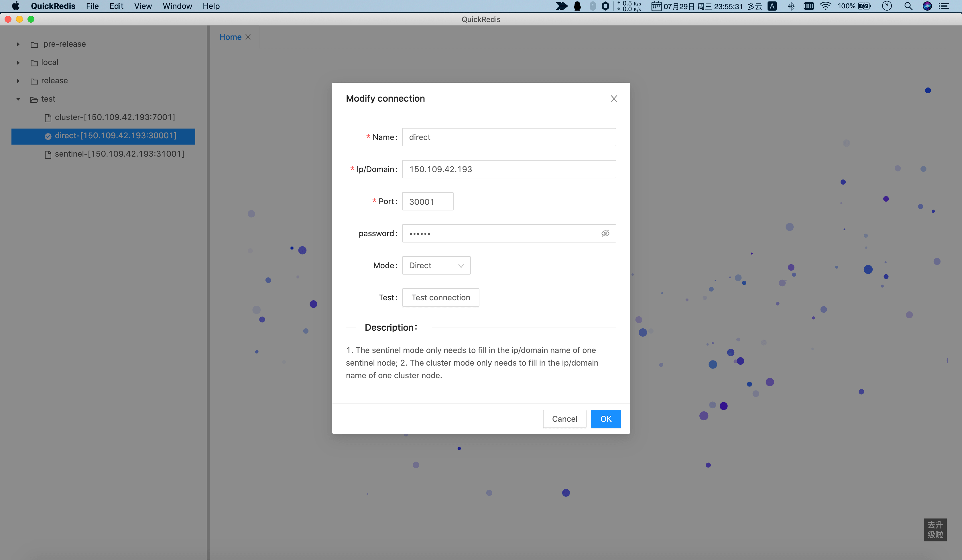Close the Home tab
Screen dimensions: 962x560
249,37
